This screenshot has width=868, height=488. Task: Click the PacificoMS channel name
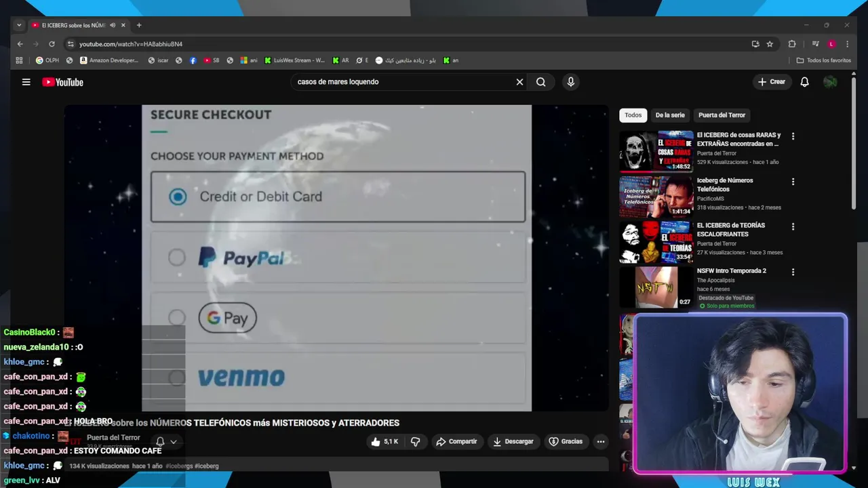(x=710, y=199)
